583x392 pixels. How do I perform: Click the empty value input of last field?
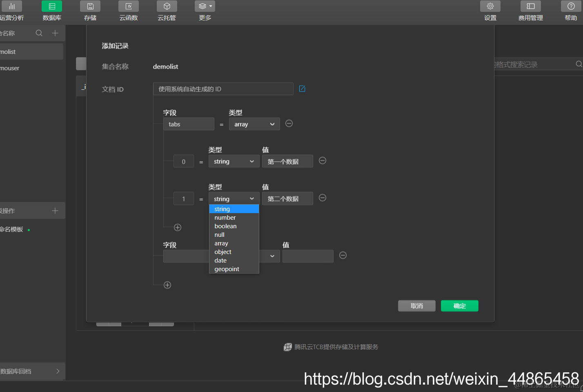[x=308, y=256]
